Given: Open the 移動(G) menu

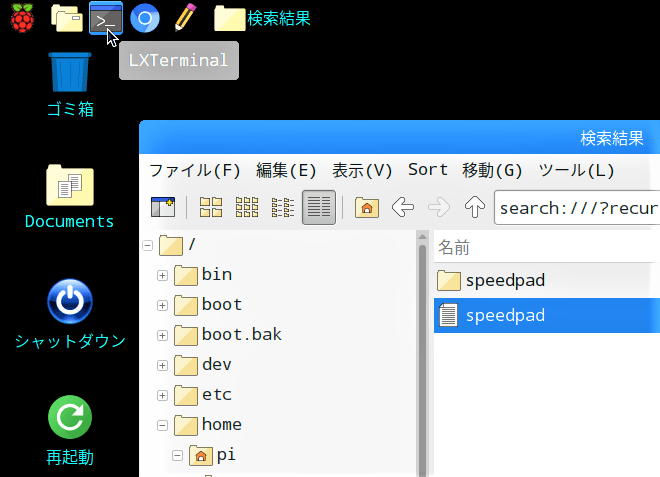Looking at the screenshot, I should pyautogui.click(x=492, y=171).
